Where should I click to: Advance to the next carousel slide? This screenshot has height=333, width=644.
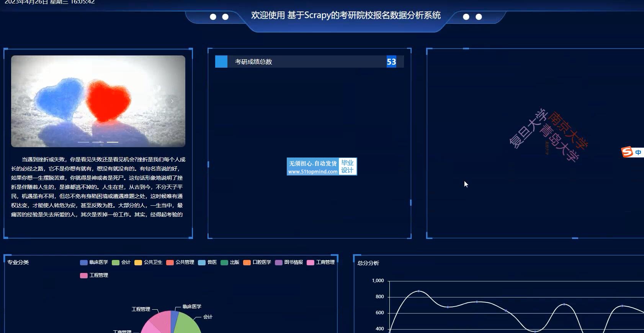coord(172,101)
